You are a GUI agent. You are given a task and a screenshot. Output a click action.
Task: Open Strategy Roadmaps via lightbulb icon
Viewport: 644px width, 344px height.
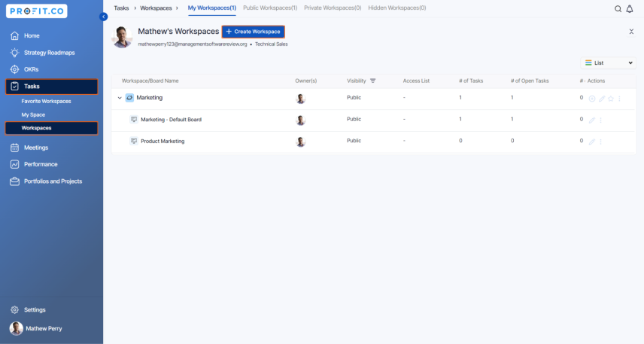click(x=15, y=53)
